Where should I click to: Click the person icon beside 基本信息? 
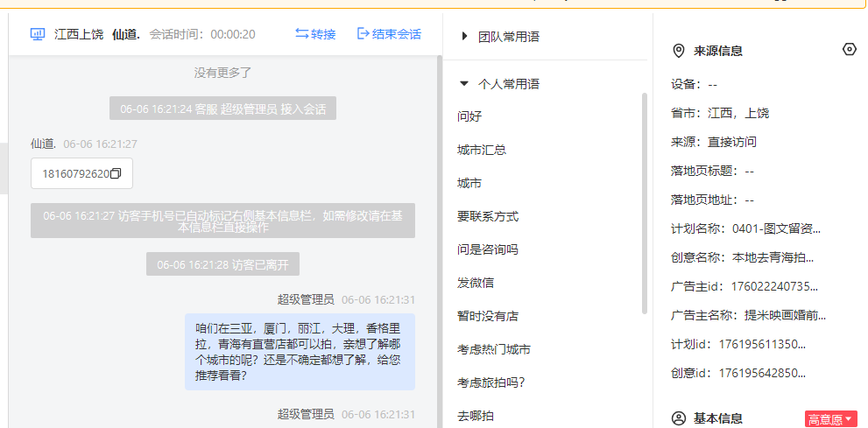pyautogui.click(x=678, y=418)
